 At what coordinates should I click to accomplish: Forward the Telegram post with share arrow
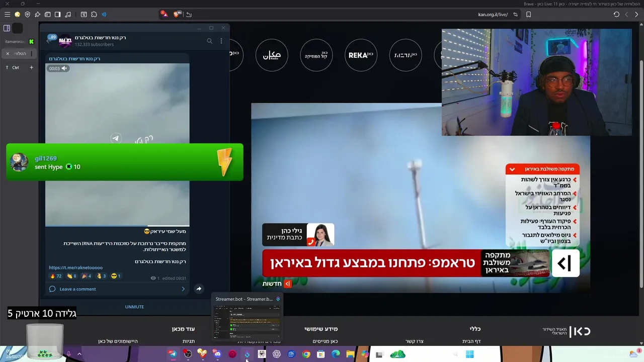(x=199, y=289)
